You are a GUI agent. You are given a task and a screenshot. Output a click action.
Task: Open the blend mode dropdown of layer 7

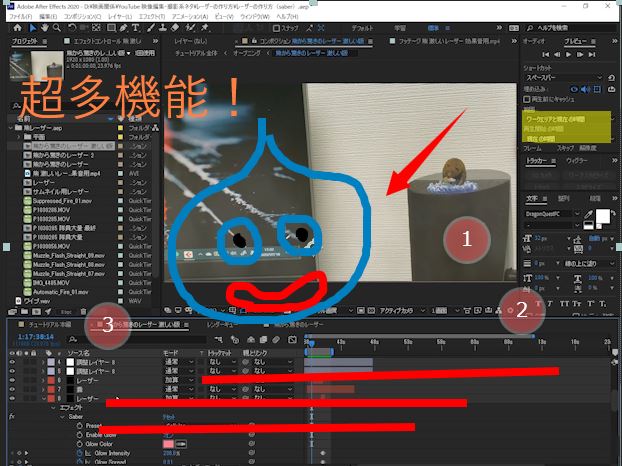(179, 389)
